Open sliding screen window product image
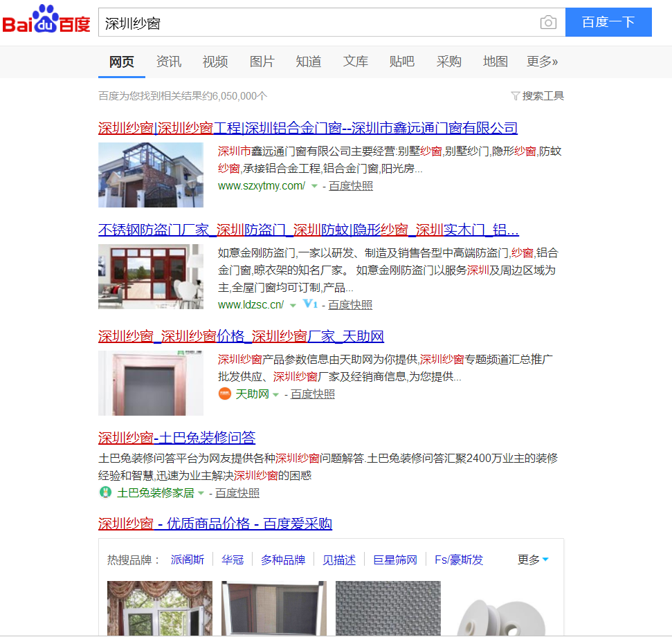Viewport: 672px width, 637px height. click(x=274, y=609)
